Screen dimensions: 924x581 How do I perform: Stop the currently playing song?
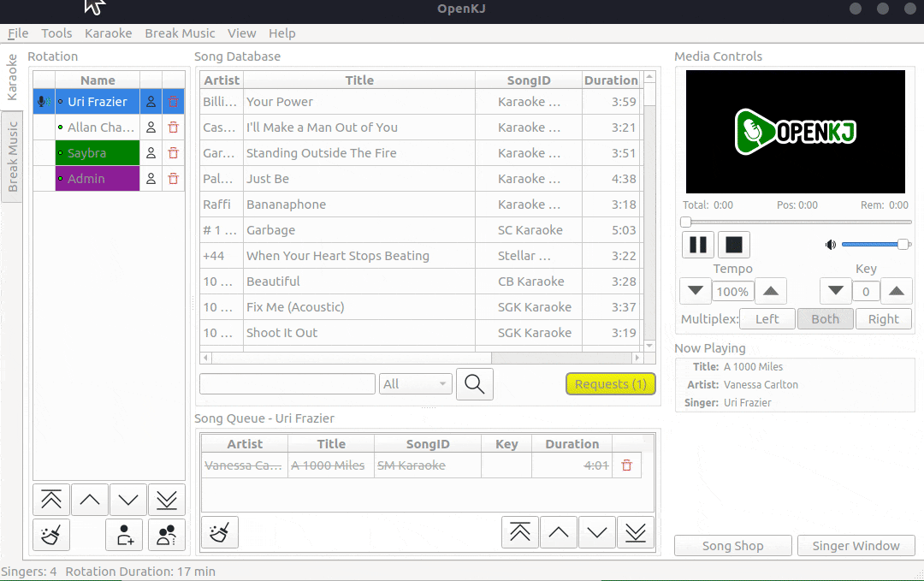point(733,245)
